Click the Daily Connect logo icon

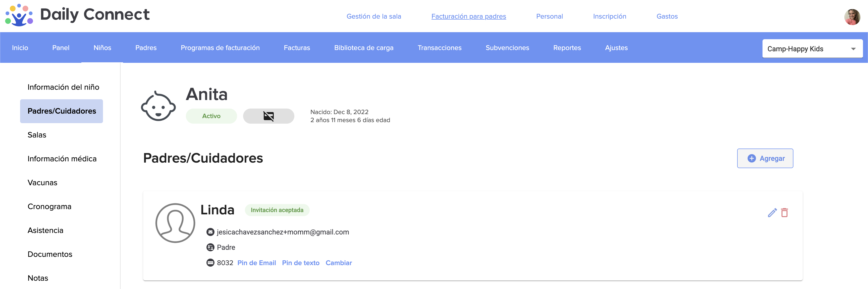tap(19, 15)
